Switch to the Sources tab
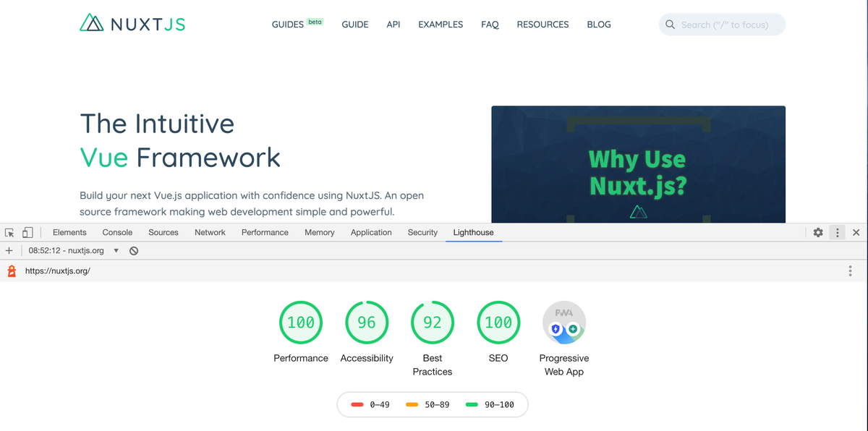The height and width of the screenshot is (431, 868). point(163,232)
